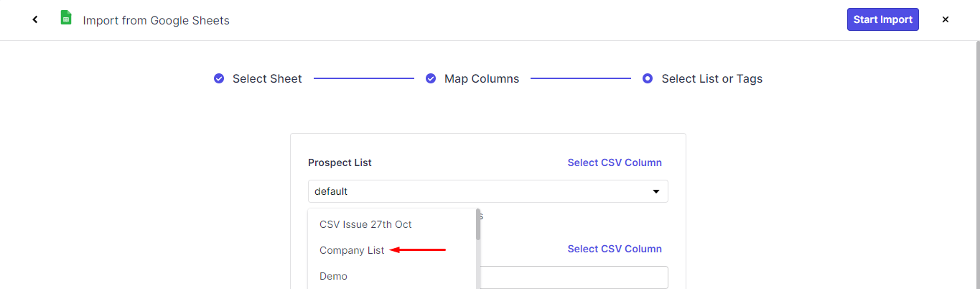Click Select CSV Column beside Prospect List
980x289 pixels.
pyautogui.click(x=615, y=162)
